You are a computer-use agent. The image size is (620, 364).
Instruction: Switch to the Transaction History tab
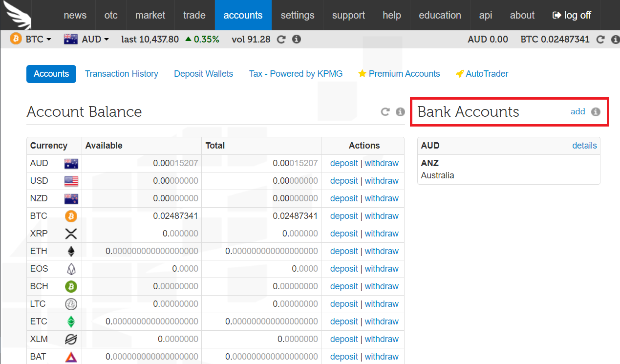coord(121,74)
